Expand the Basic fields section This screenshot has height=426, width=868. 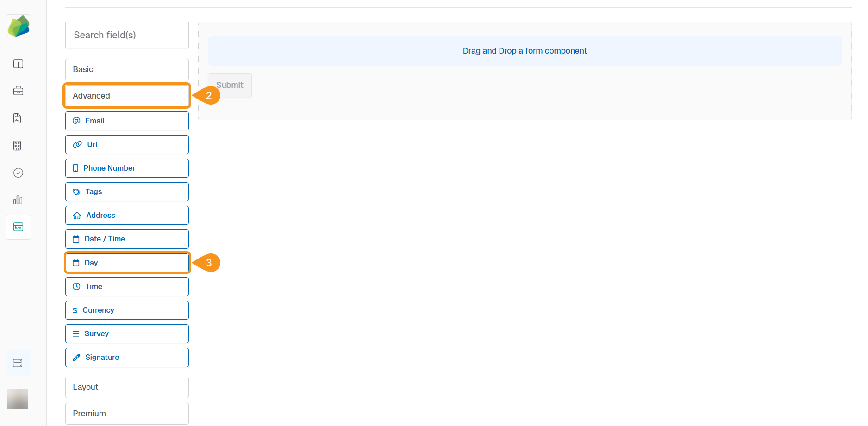tap(126, 69)
